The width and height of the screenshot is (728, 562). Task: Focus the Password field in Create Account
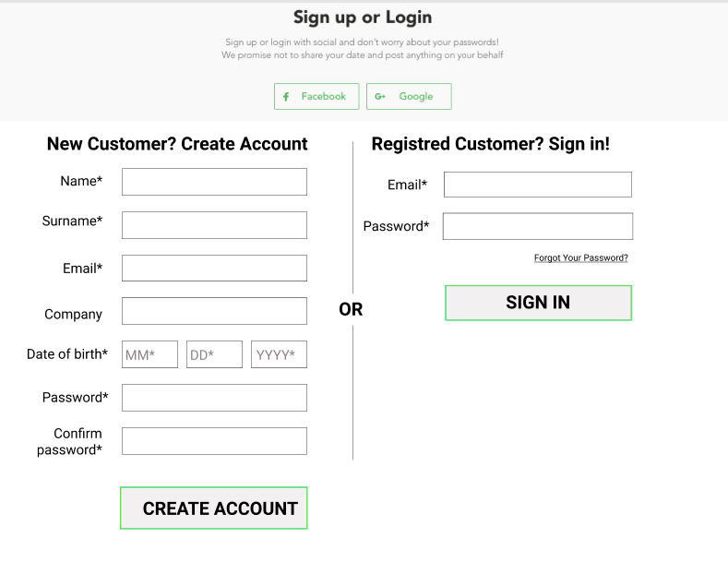pos(214,398)
